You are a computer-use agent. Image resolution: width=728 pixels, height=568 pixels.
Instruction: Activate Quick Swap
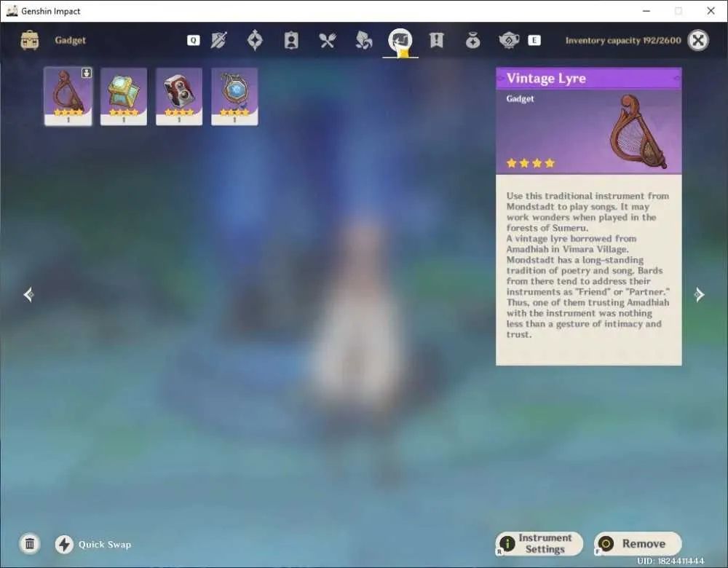pyautogui.click(x=93, y=544)
